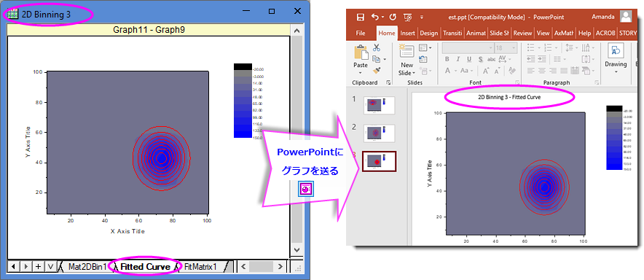Switch to the Home ribbon tab
The height and width of the screenshot is (280, 644).
click(387, 34)
